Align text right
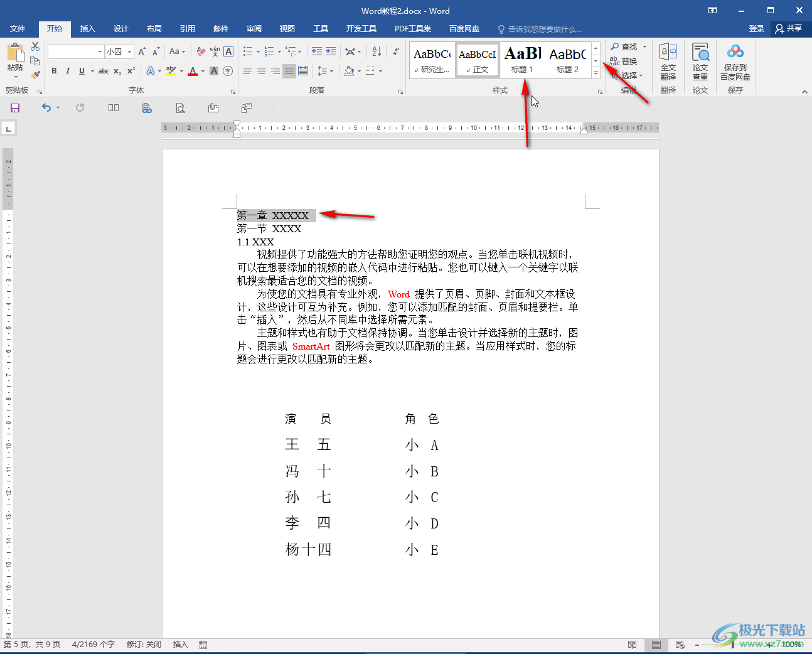This screenshot has height=654, width=812. [275, 71]
